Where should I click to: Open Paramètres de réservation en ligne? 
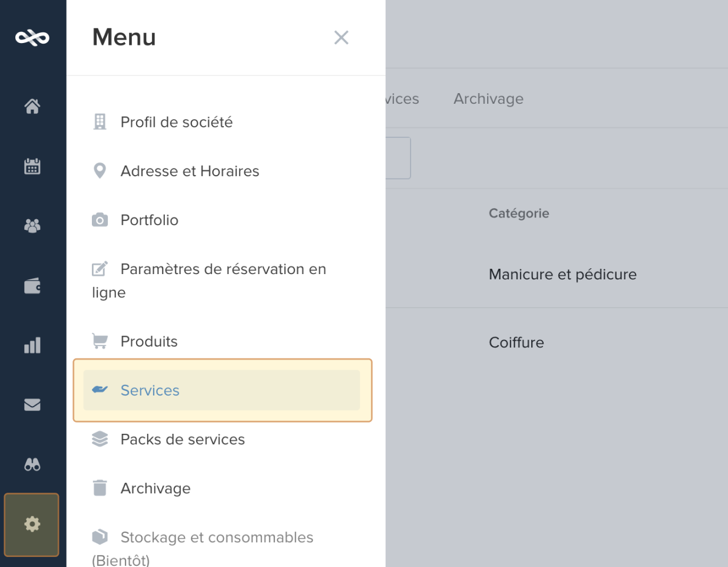(x=222, y=269)
